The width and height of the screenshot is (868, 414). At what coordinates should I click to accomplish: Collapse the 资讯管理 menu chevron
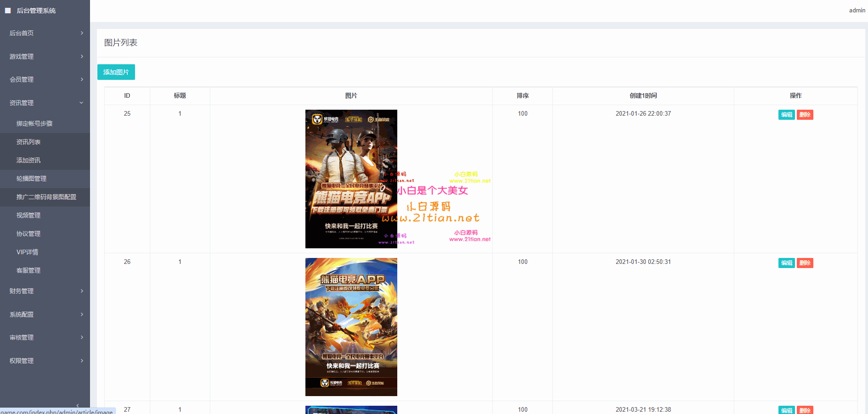82,103
